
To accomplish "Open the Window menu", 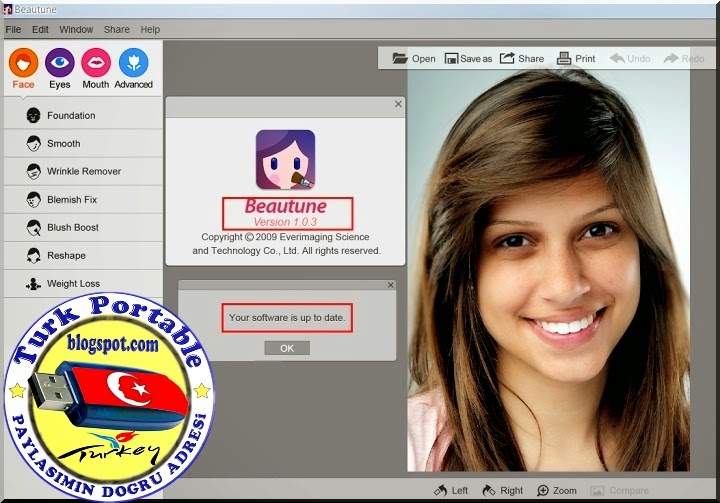I will [76, 29].
